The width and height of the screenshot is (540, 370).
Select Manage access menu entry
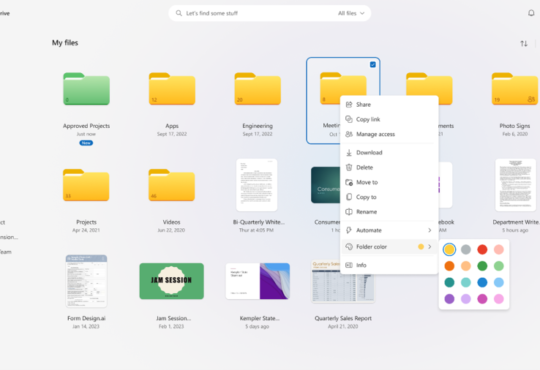[x=389, y=134]
